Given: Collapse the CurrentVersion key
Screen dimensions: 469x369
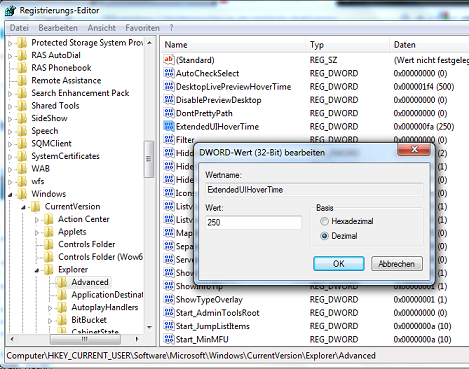Looking at the screenshot, I should [23, 207].
